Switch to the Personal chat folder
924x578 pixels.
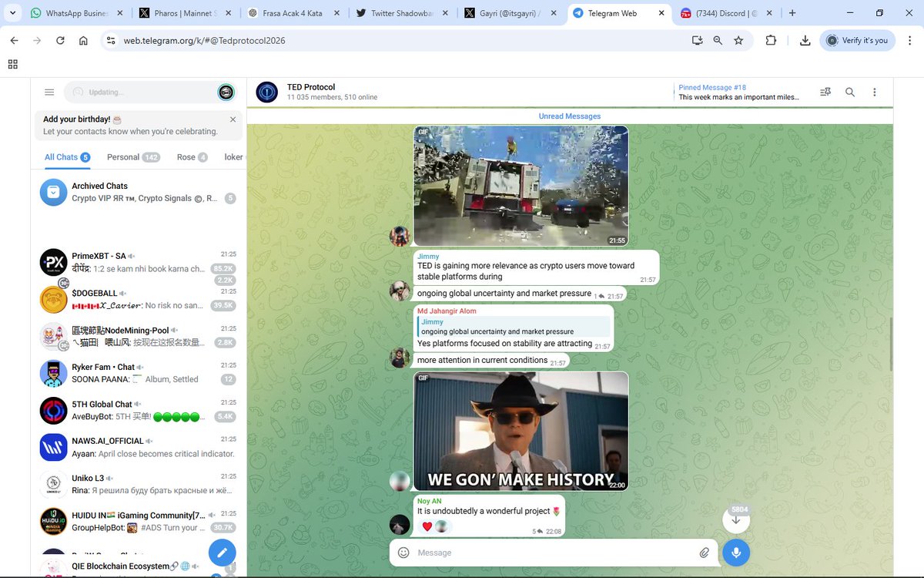123,156
